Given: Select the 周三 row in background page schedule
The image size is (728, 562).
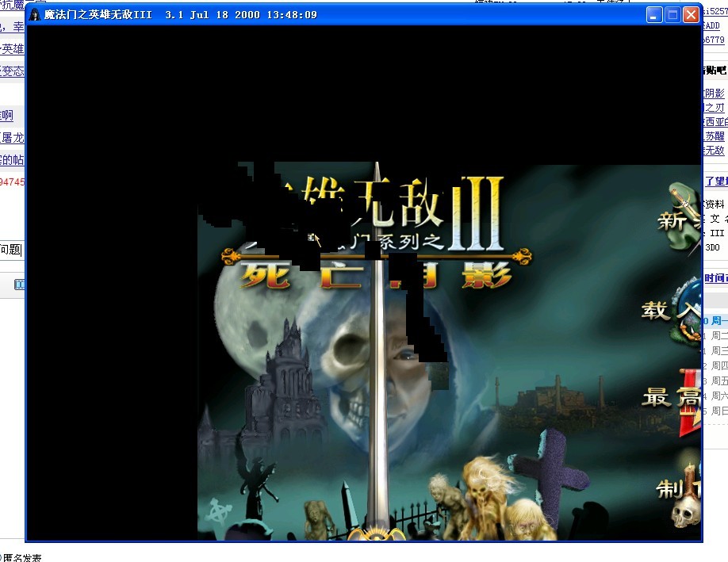Looking at the screenshot, I should click(x=715, y=351).
